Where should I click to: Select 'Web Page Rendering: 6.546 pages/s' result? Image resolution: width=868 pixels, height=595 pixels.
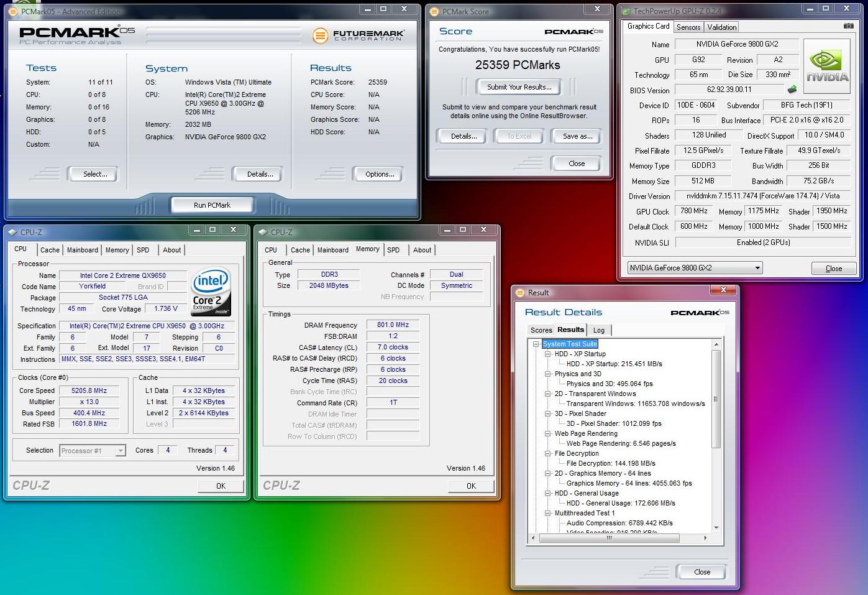[x=621, y=443]
